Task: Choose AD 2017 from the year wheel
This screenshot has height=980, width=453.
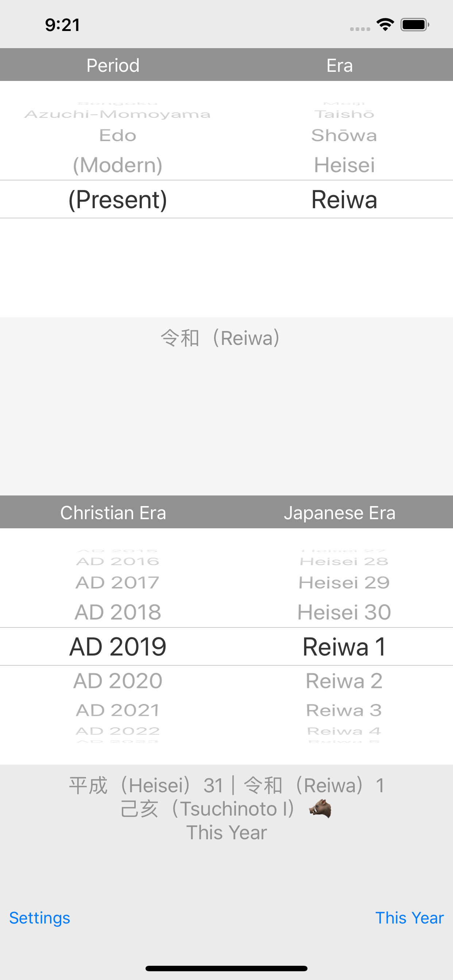Action: pos(118,583)
